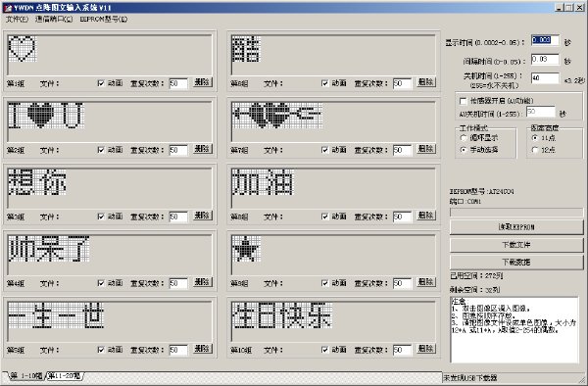Click the 重复次数 field for group 9
Viewport: 588px width, 386px height.
tap(402, 283)
